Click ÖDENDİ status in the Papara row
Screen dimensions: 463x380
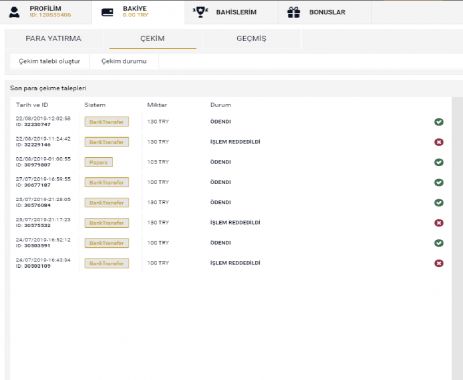pyautogui.click(x=221, y=162)
